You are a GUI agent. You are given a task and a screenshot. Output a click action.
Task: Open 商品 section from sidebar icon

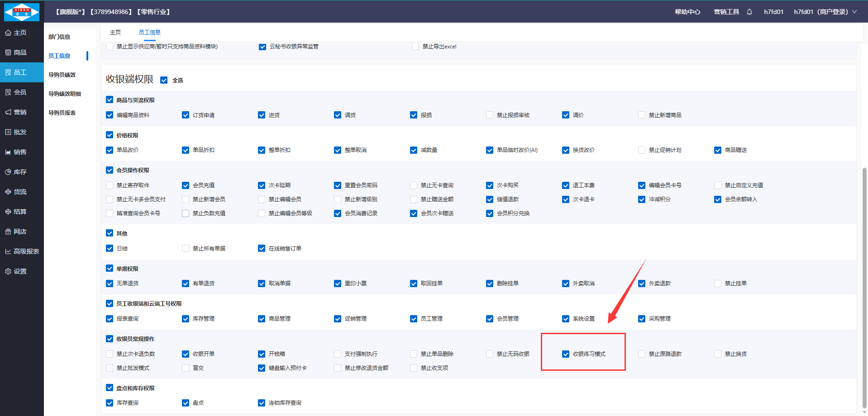pos(8,52)
